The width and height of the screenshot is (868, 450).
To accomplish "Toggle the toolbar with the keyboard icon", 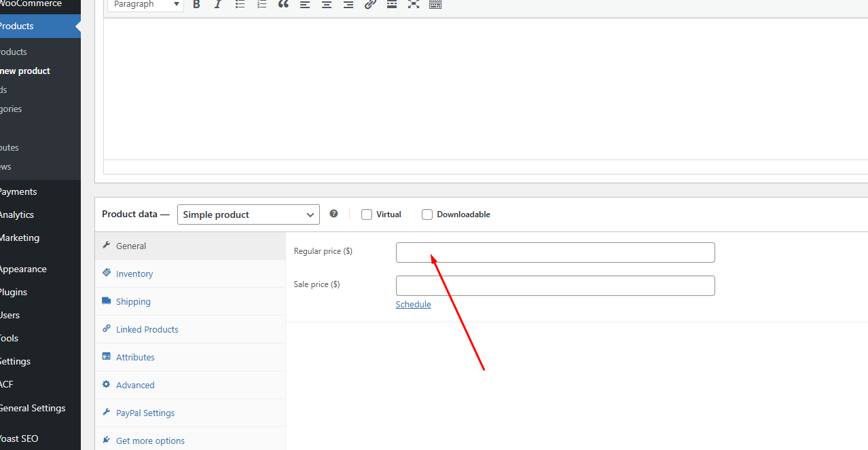I will click(435, 5).
